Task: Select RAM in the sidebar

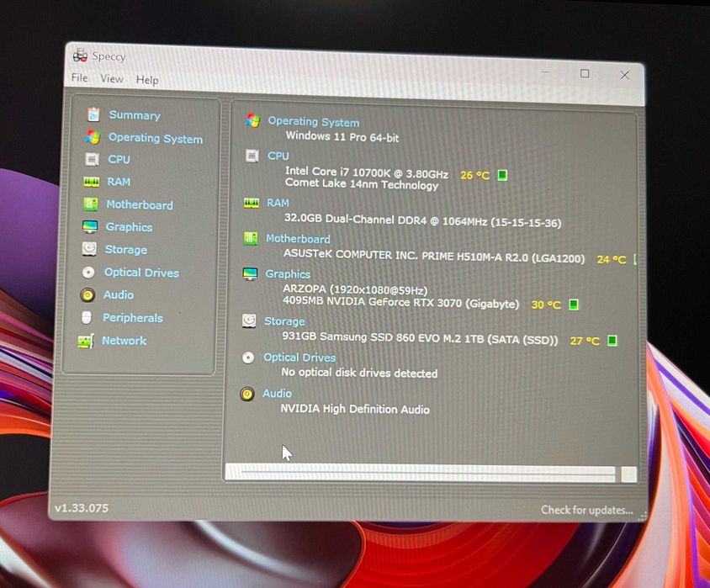Action: coord(119,182)
